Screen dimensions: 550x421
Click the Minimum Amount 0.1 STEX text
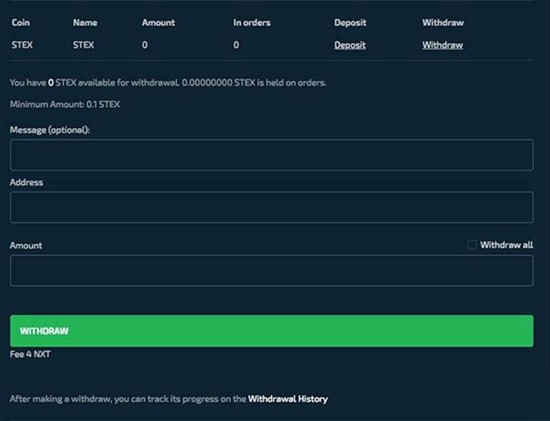(x=65, y=104)
